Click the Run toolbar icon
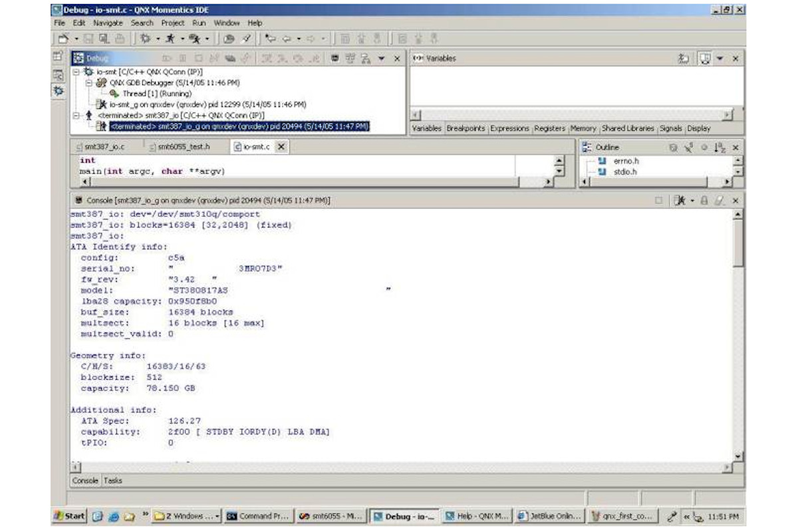 point(170,39)
